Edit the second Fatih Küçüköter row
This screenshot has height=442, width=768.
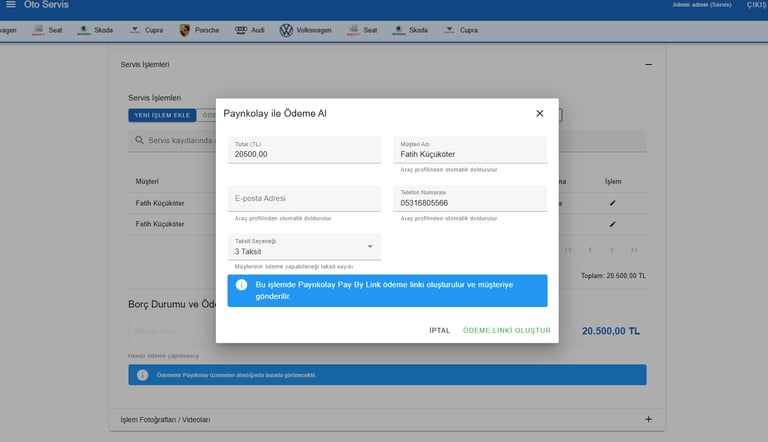tap(612, 224)
